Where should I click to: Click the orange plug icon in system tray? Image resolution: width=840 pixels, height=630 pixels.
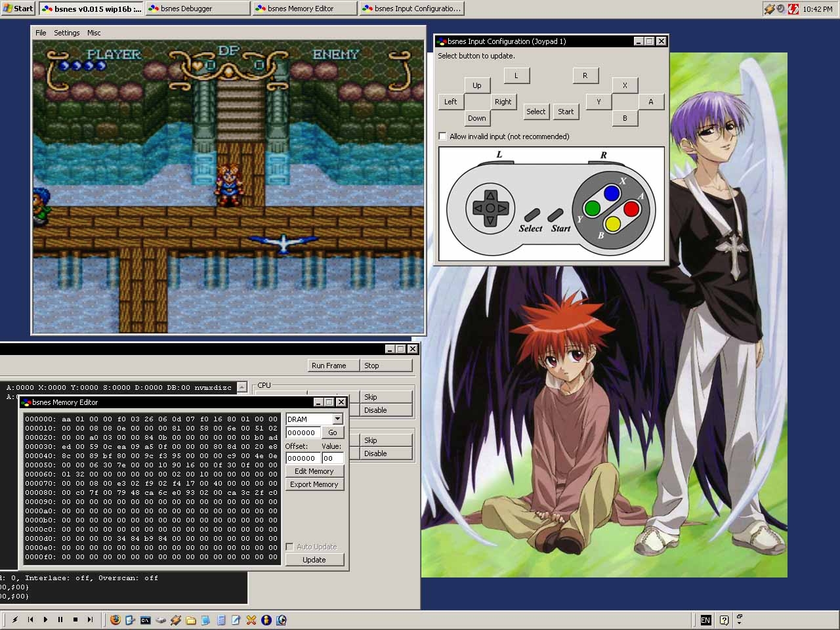coord(770,9)
